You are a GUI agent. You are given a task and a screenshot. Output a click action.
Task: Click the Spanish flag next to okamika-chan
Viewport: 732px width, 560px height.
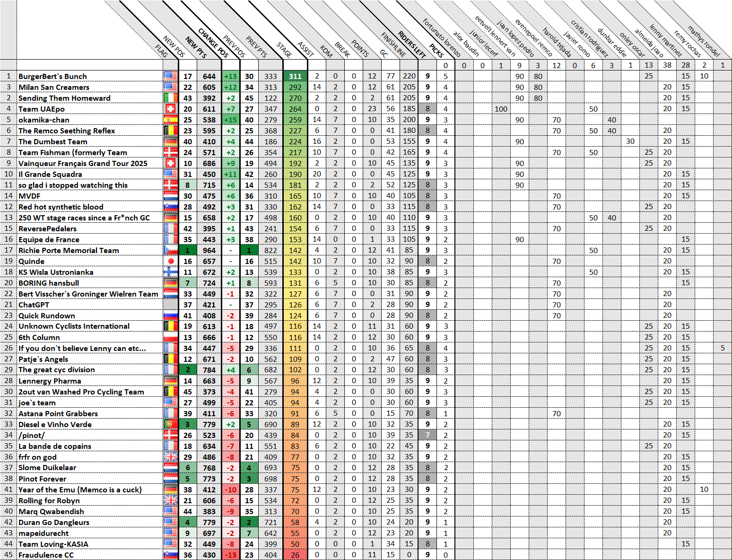tap(170, 120)
